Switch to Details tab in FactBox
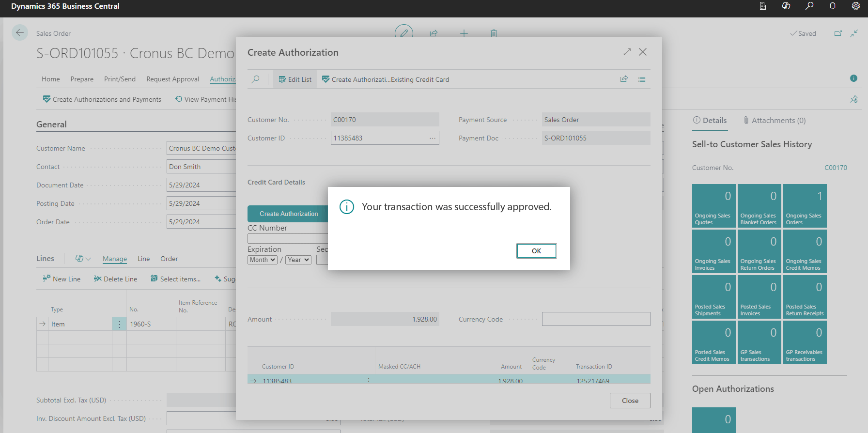868x433 pixels. coord(710,121)
